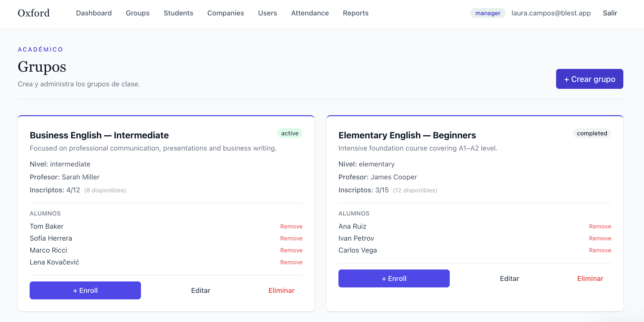Click Inscriptos: 4/12 text
The height and width of the screenshot is (322, 644).
click(x=55, y=190)
